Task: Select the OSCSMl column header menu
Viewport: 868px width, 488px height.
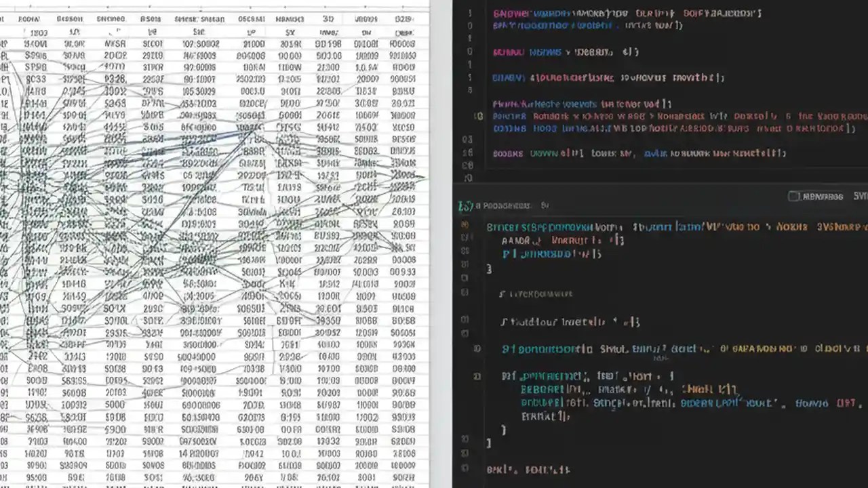Action: point(252,19)
